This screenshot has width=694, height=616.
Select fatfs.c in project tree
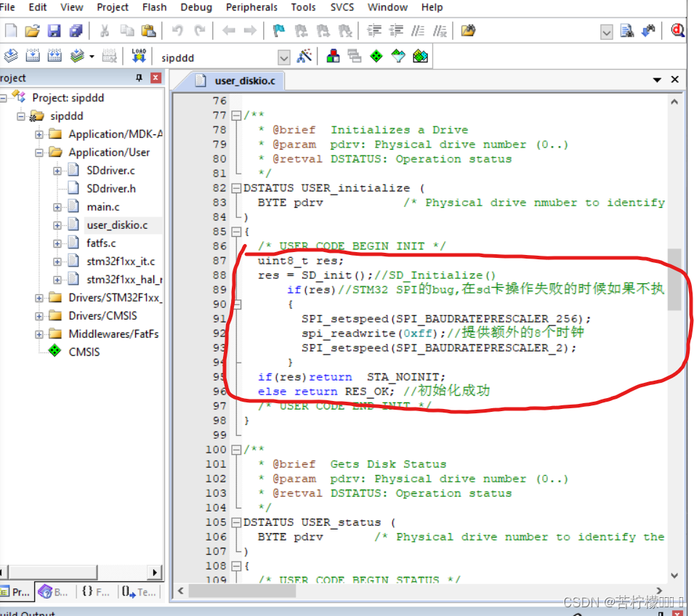pyautogui.click(x=101, y=243)
